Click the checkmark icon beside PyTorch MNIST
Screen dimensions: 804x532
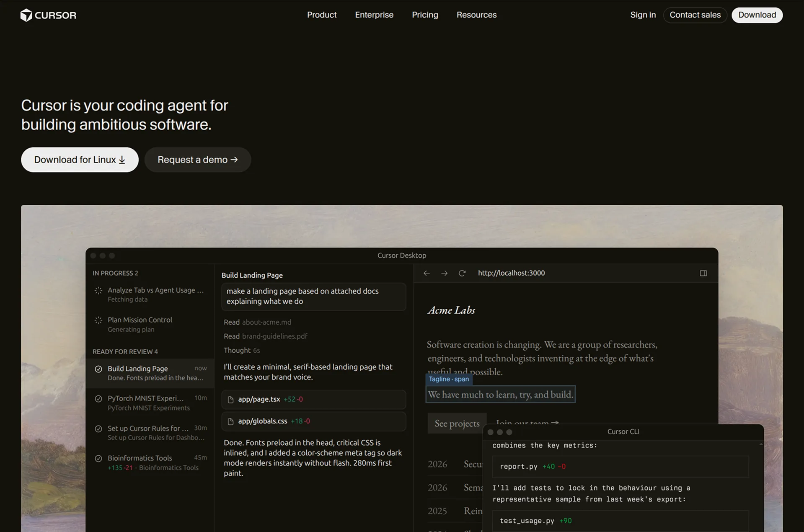[98, 399]
